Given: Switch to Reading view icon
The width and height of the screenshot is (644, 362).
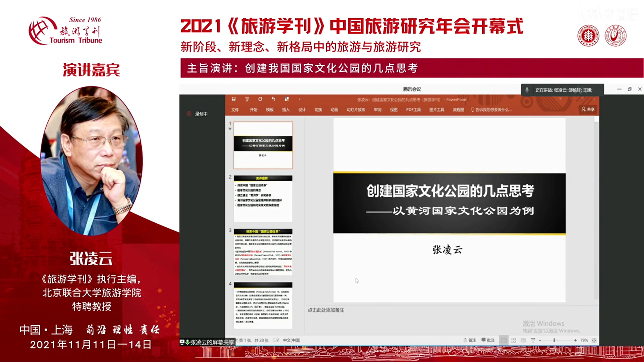Looking at the screenshot, I should pos(523,340).
